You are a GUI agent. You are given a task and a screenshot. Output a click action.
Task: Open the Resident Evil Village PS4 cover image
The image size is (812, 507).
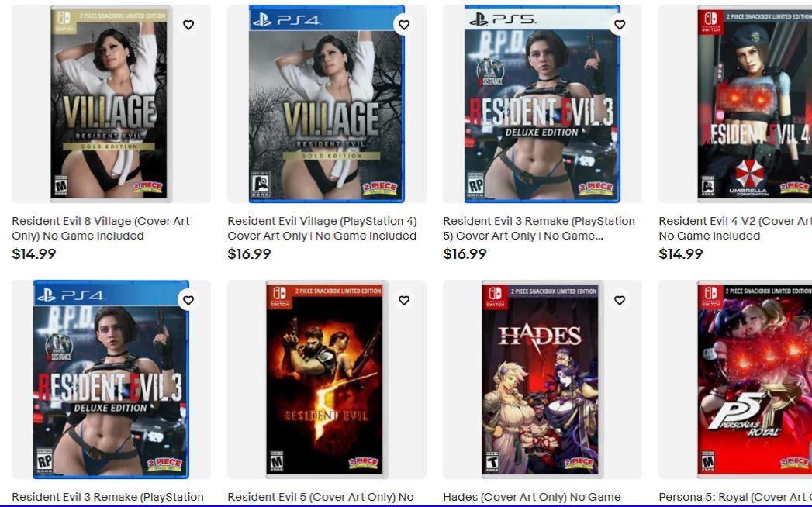pyautogui.click(x=327, y=104)
